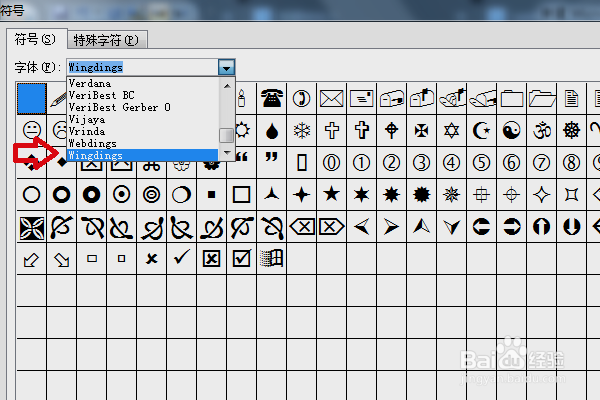
Task: Pick the lined document page symbol
Action: tap(571, 99)
